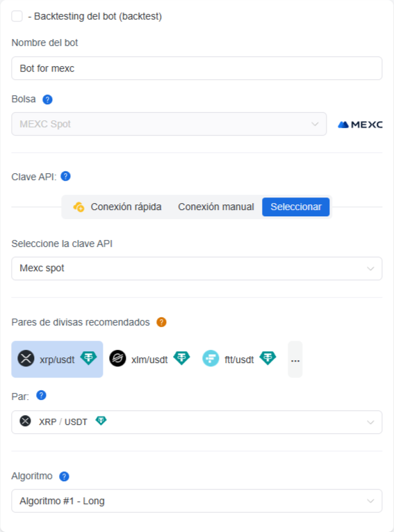The image size is (394, 532).
Task: Click the help icon beside Clave API
Action: (x=65, y=177)
